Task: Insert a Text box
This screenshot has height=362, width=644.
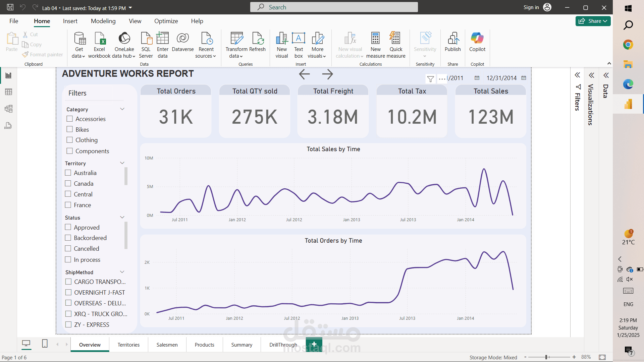Action: 299,45
